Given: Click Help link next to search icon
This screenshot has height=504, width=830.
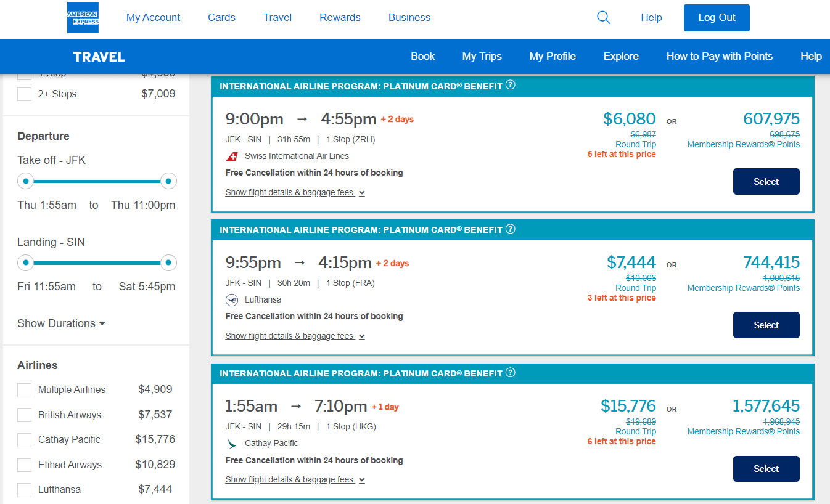Looking at the screenshot, I should point(651,17).
